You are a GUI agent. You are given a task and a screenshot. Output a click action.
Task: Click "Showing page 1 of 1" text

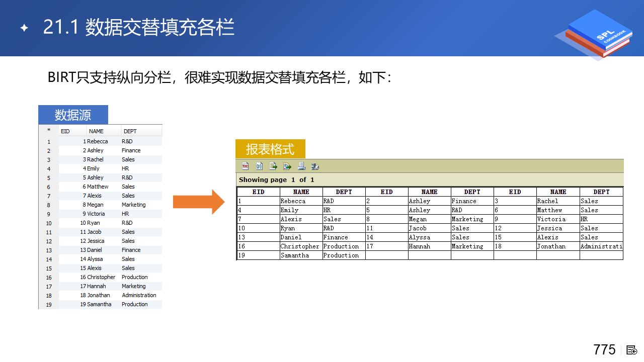(276, 180)
